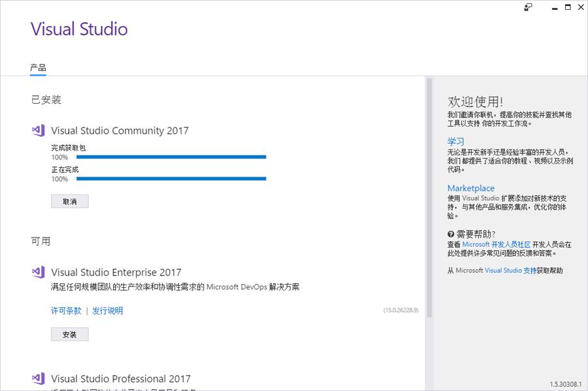The width and height of the screenshot is (588, 391).
Task: Close the Visual Studio installer window
Action: (x=581, y=7)
